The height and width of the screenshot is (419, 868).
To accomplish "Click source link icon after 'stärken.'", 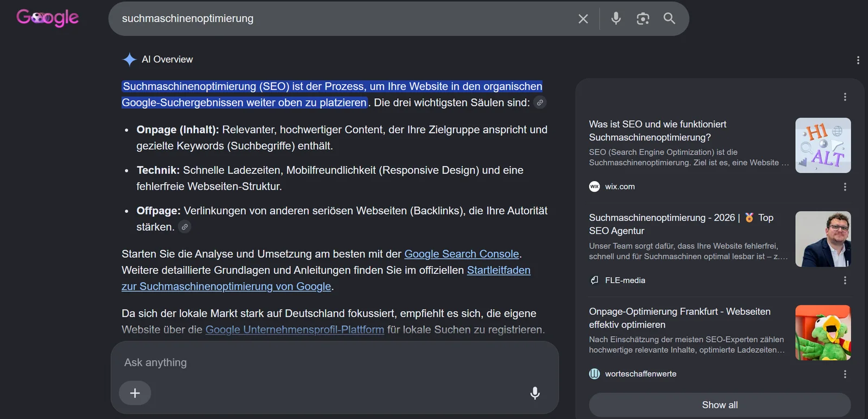I will (184, 227).
